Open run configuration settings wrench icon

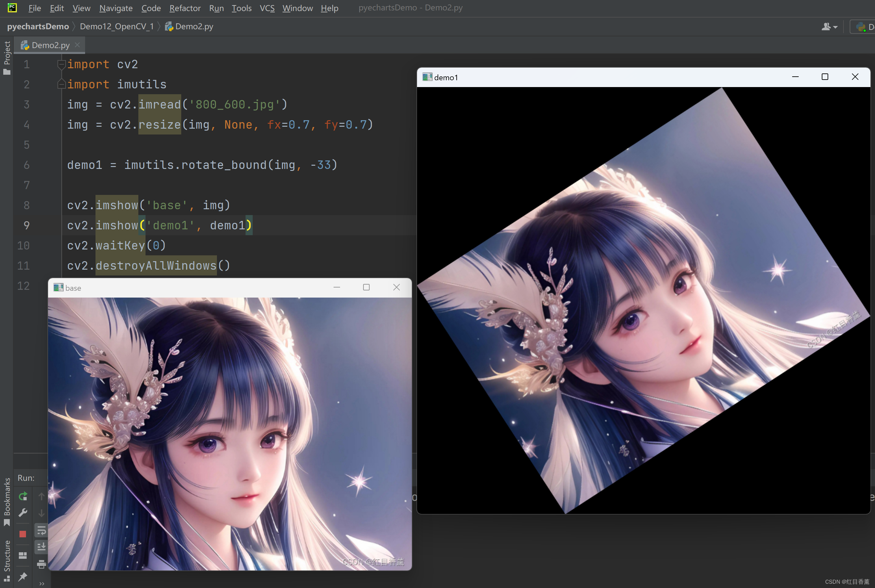23,513
